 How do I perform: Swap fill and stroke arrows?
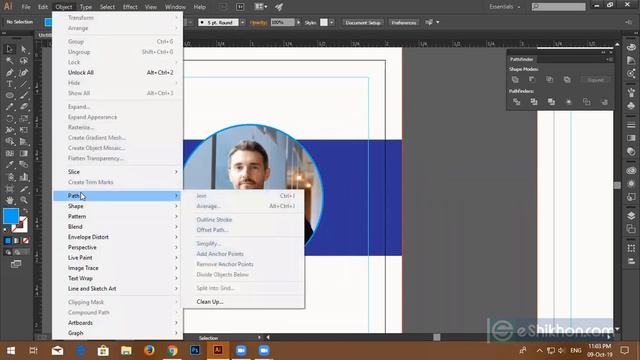[x=25, y=211]
